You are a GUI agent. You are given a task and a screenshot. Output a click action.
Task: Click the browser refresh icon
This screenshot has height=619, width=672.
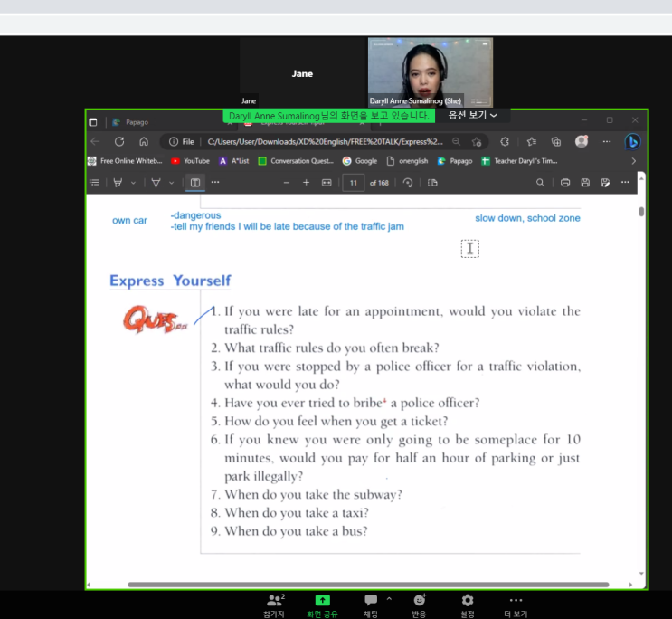[x=119, y=141]
